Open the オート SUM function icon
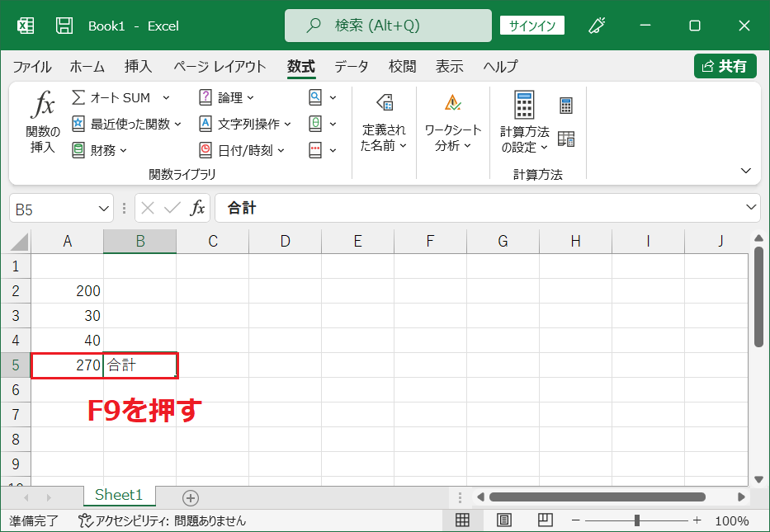Viewport: 770px width, 532px height. 107,97
